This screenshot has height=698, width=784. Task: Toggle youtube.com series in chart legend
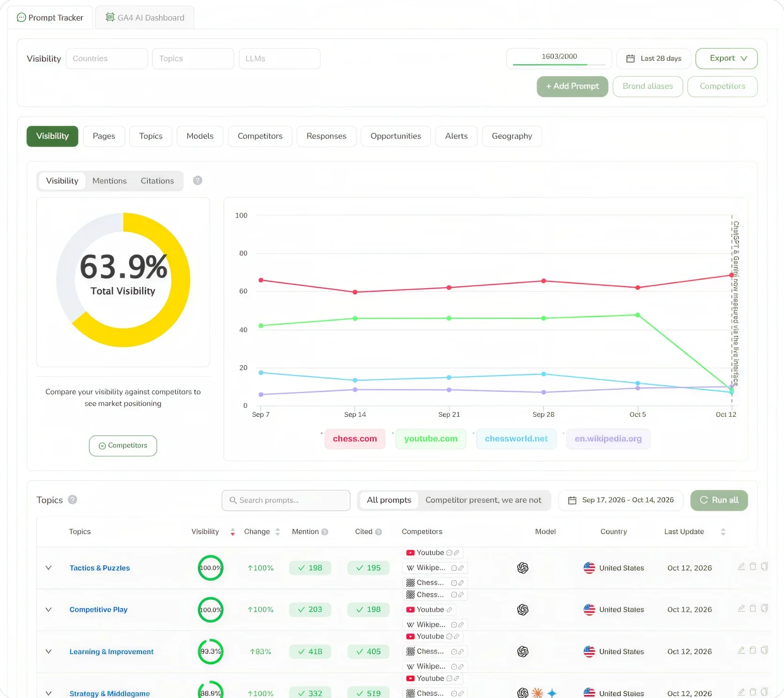(x=431, y=439)
